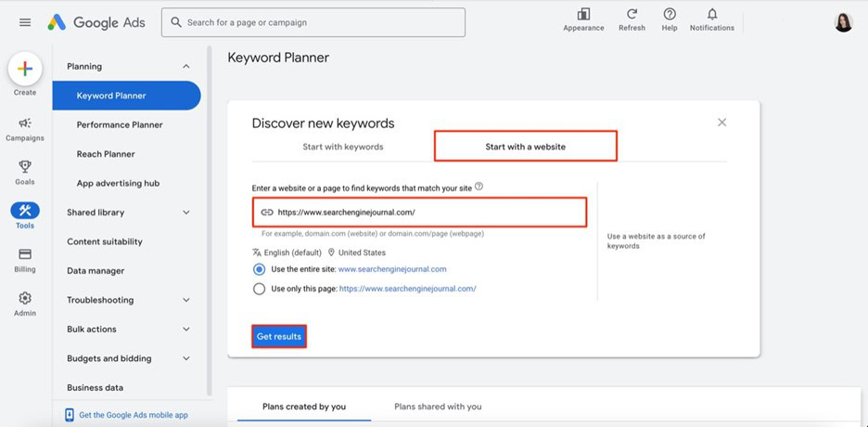Expand the Budgets and bidding section
868x427 pixels.
click(x=186, y=358)
